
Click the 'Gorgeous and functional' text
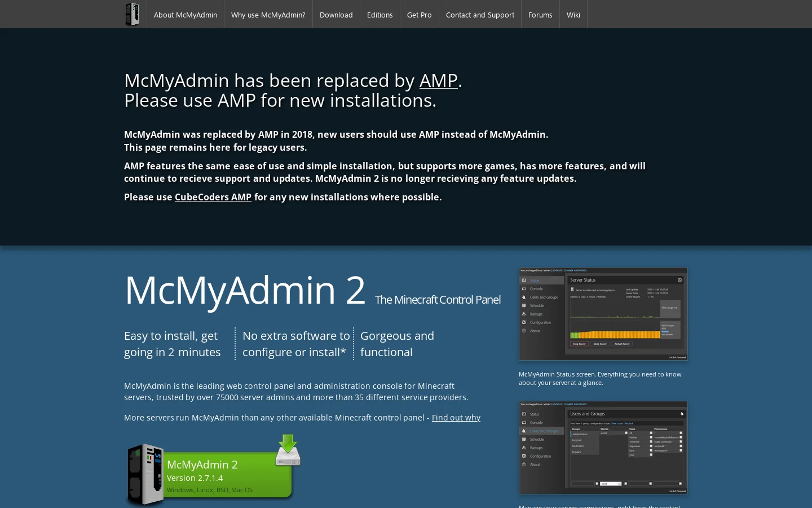(x=397, y=344)
